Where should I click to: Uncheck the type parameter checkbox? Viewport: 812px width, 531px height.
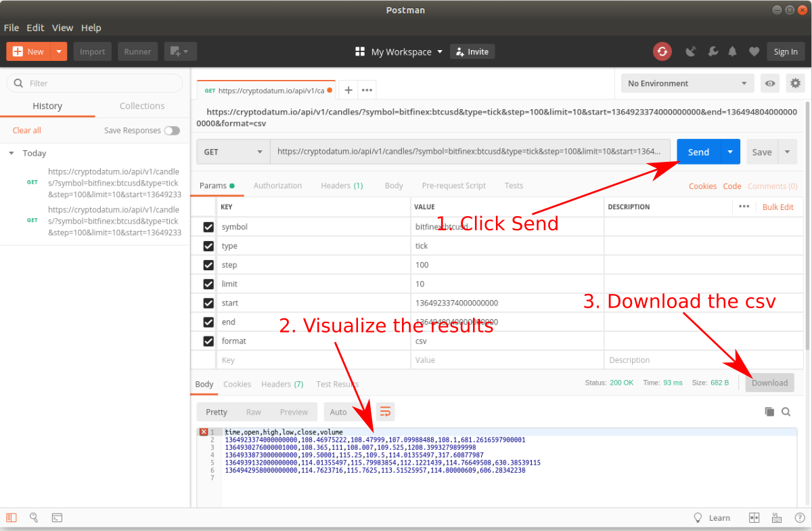[208, 246]
